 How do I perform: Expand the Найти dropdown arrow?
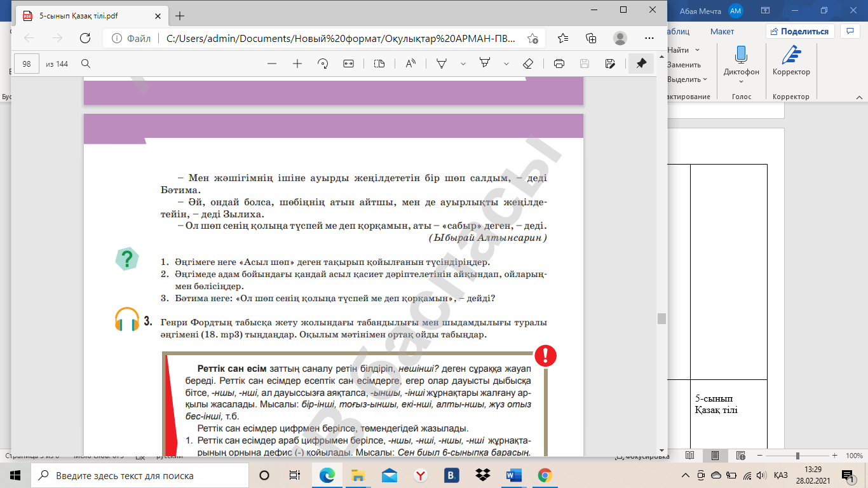[x=698, y=50]
